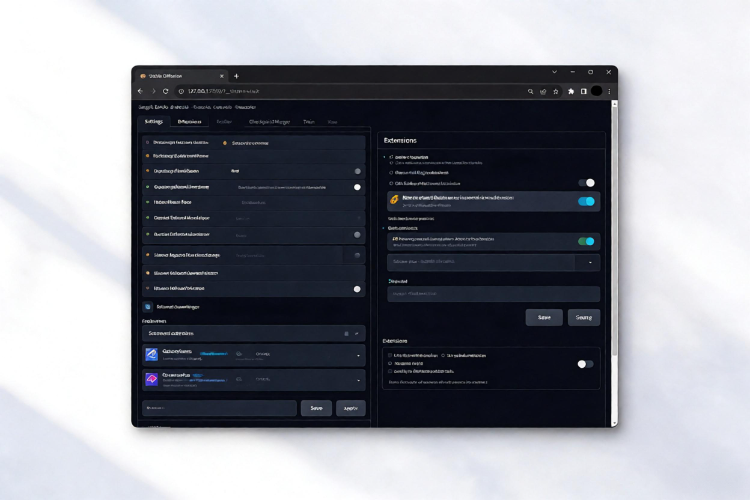Click the trash icon in the extensions search bar

pos(346,333)
